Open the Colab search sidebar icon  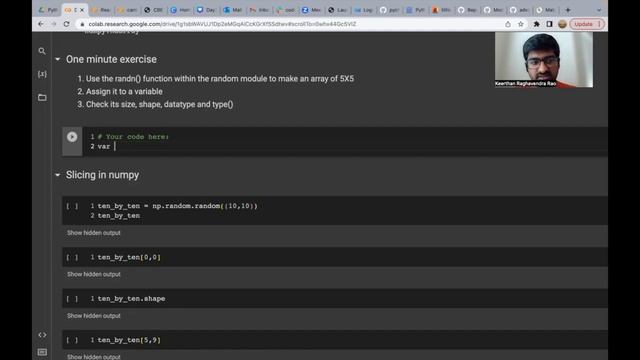pos(42,51)
